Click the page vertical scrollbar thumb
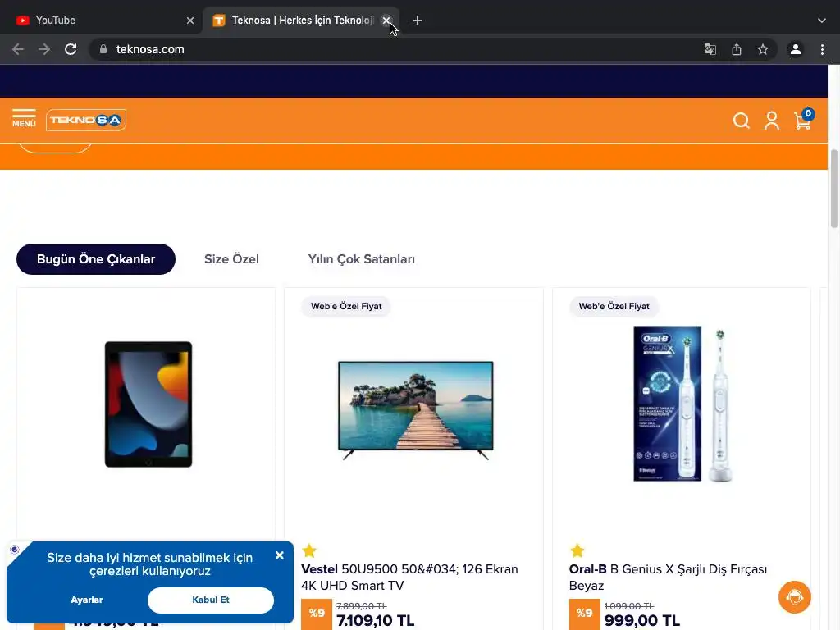 [x=834, y=189]
